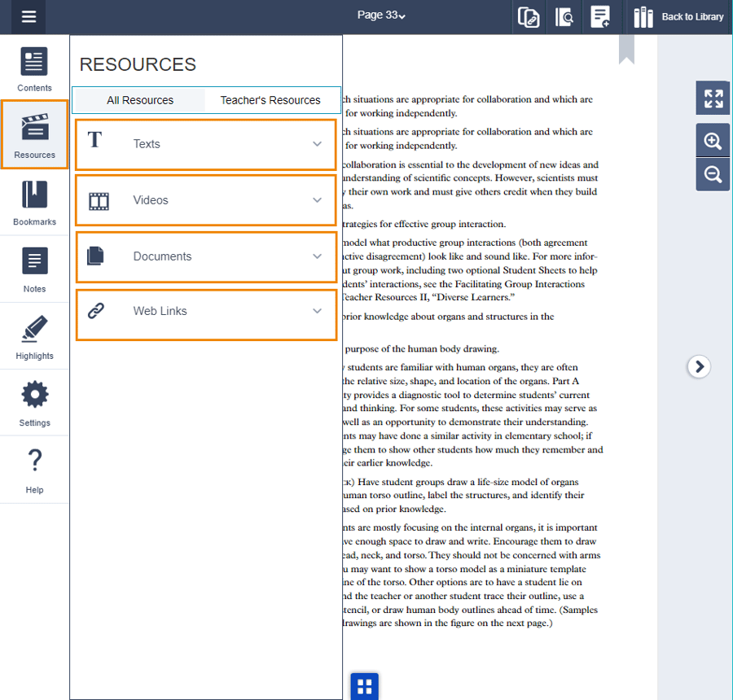Select the Highlights marker icon
This screenshot has height=700, width=733.
[x=34, y=336]
